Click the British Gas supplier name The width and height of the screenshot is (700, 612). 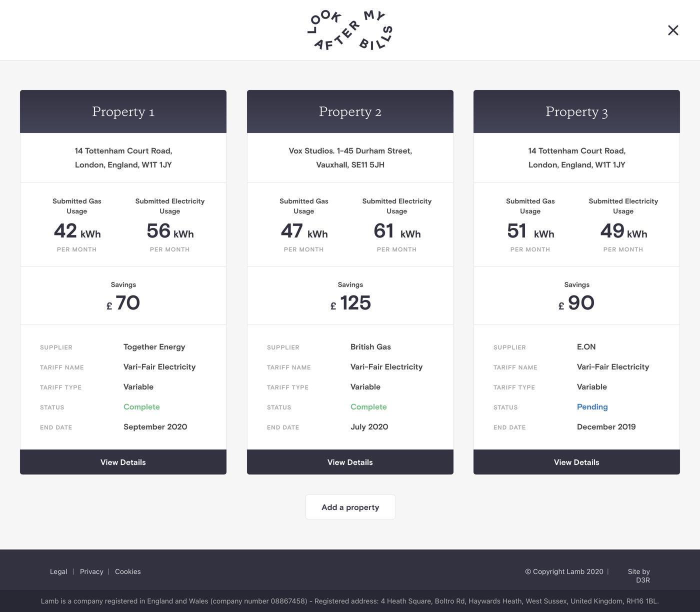(x=370, y=347)
